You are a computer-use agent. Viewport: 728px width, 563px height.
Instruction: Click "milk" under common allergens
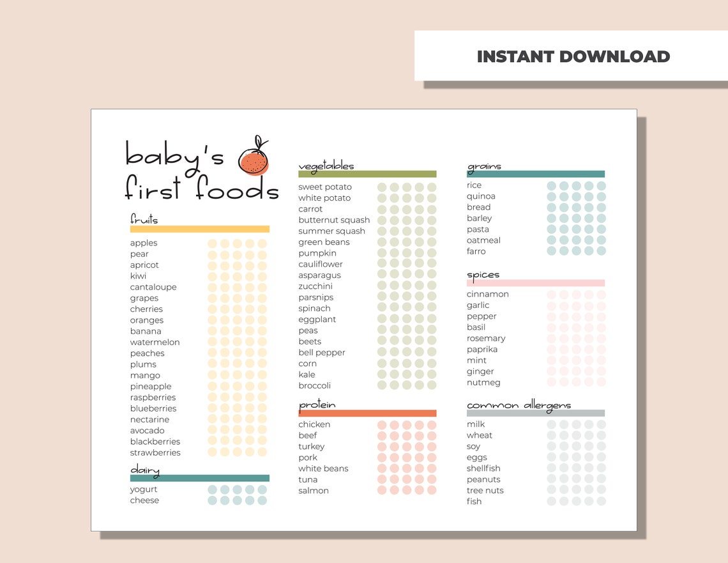tap(475, 424)
